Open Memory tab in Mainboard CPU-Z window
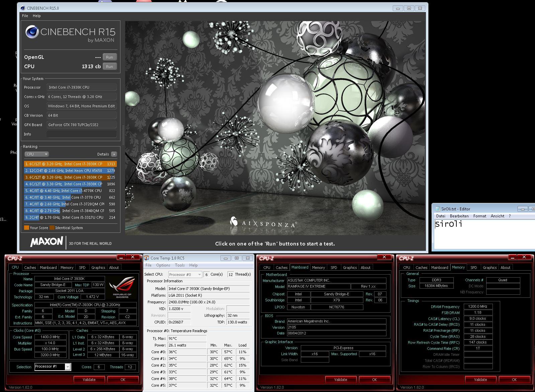The image size is (535, 392). tap(319, 268)
